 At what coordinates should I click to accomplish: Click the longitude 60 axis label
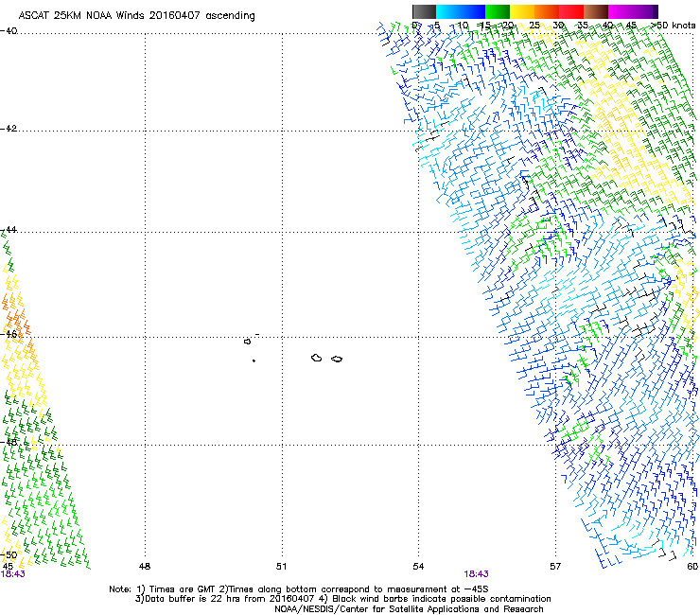(x=692, y=567)
